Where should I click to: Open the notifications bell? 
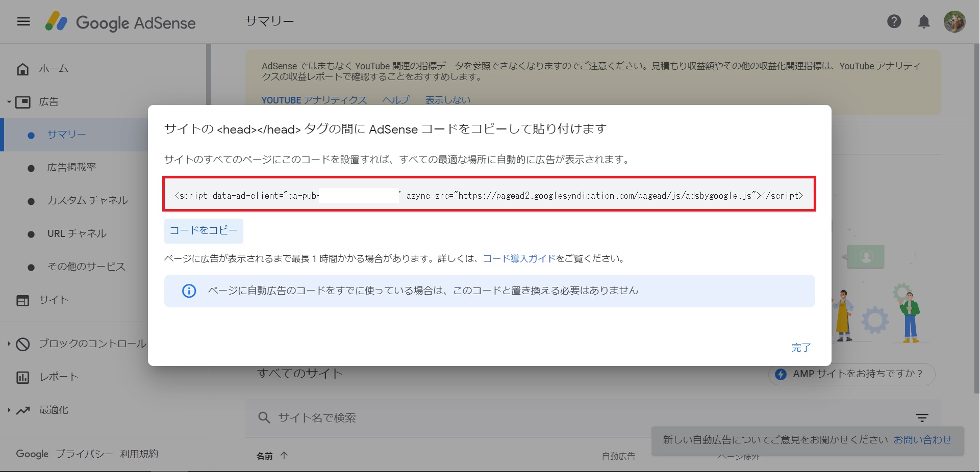[x=924, y=21]
